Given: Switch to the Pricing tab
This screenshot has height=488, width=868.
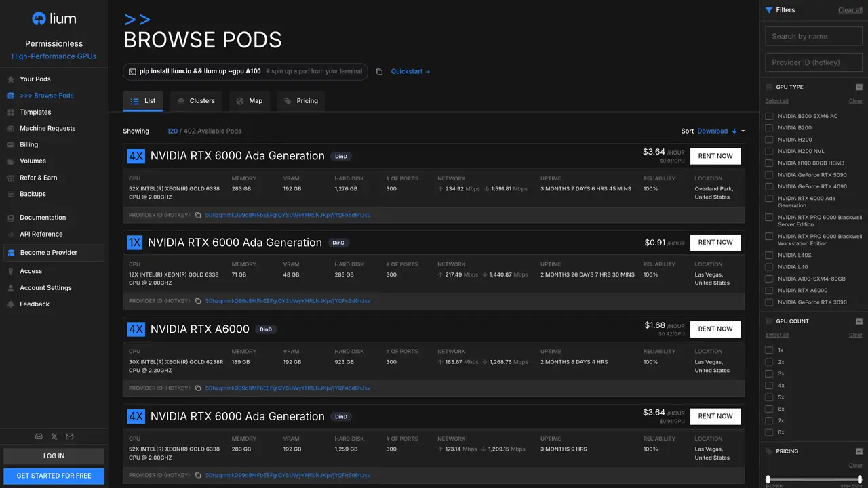Looking at the screenshot, I should coord(300,101).
